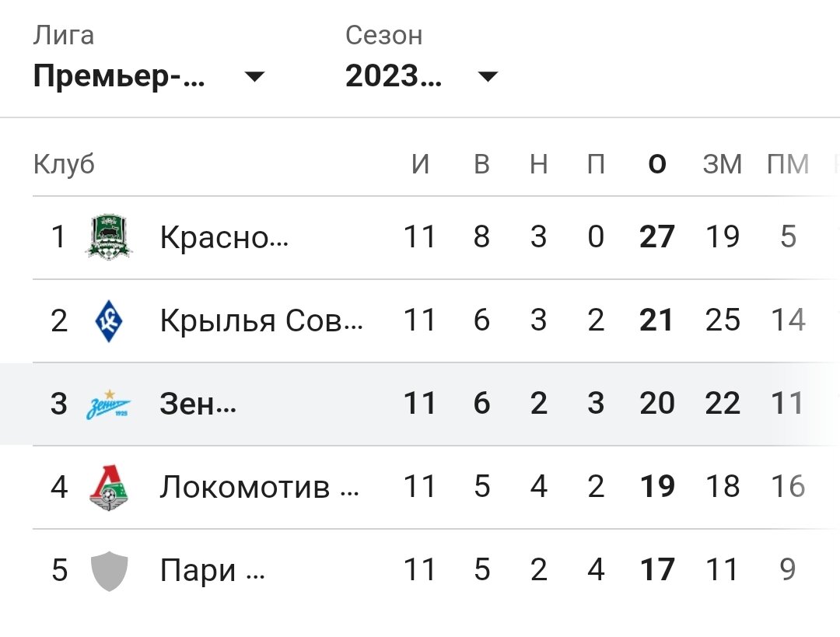Click the В wins column header
This screenshot has height=637, width=840.
point(481,164)
